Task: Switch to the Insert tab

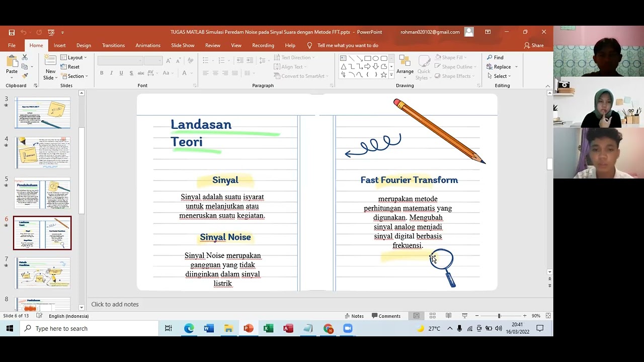Action: pos(59,45)
